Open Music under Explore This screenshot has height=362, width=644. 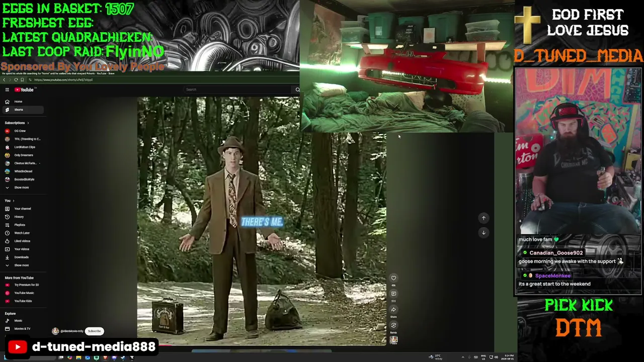(23, 320)
